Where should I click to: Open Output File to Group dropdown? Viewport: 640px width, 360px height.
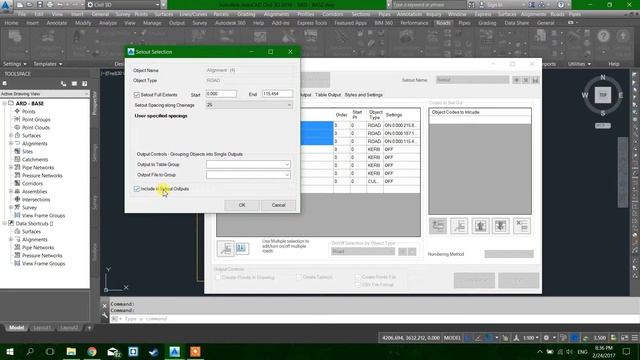tap(248, 175)
